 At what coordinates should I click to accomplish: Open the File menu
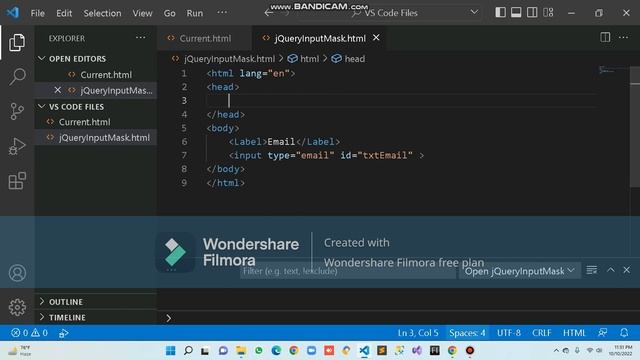coord(38,13)
